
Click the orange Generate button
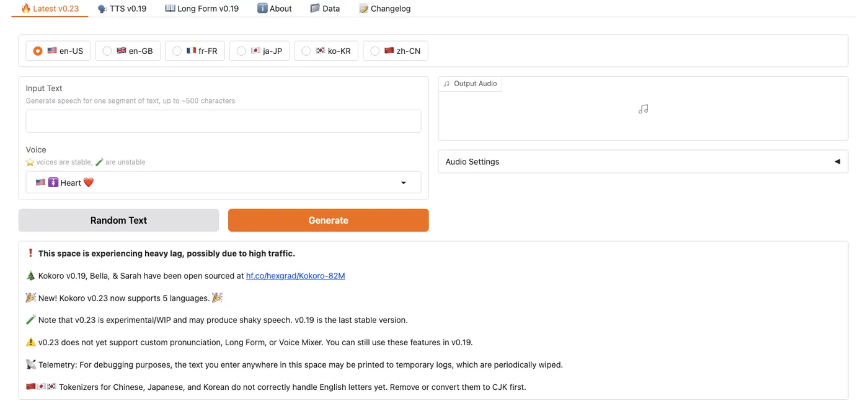pyautogui.click(x=328, y=220)
